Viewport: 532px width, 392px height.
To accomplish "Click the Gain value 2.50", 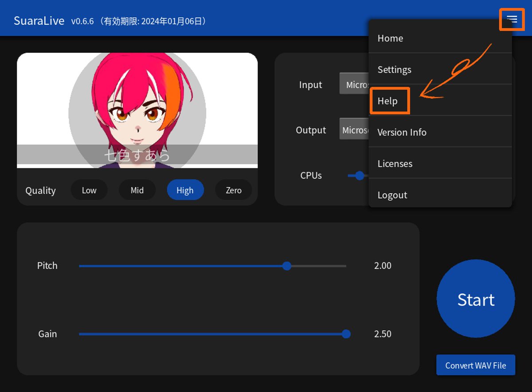I will point(383,334).
